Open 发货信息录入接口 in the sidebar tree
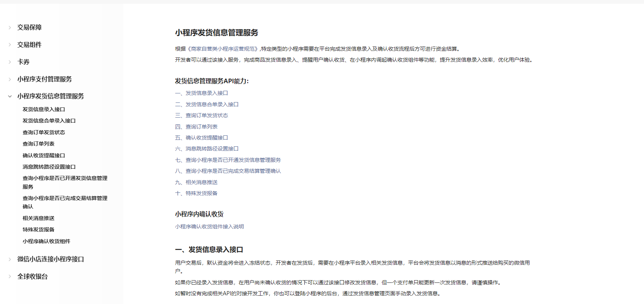The width and height of the screenshot is (644, 304). [44, 109]
